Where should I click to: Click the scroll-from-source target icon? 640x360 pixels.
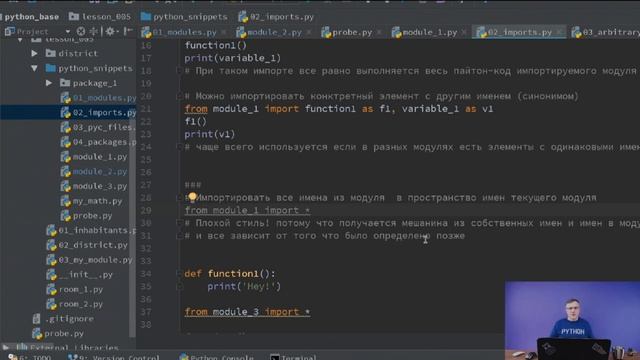81,31
